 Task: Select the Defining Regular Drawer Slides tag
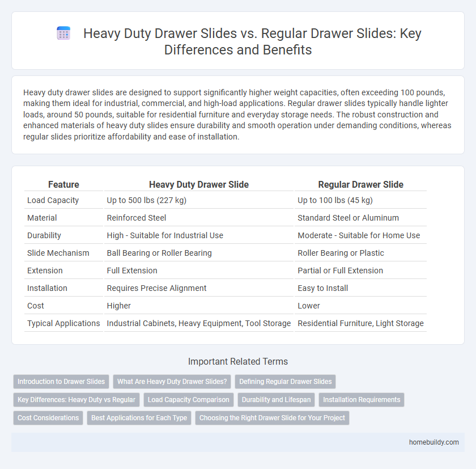285,382
